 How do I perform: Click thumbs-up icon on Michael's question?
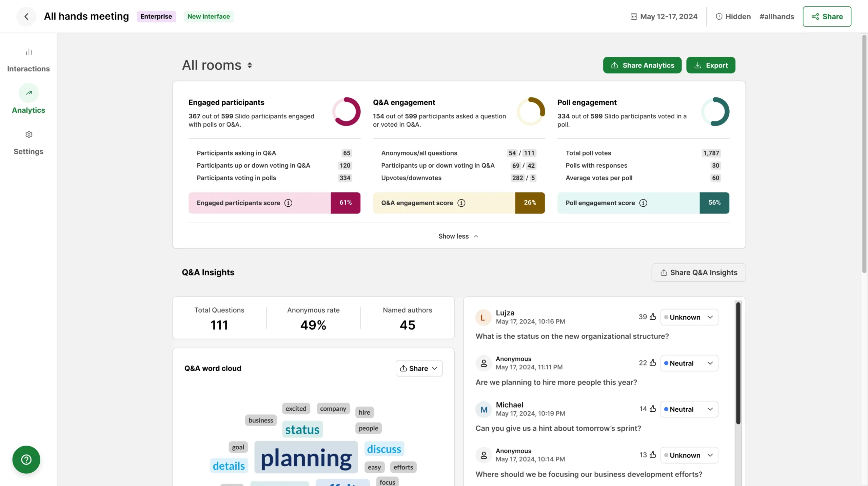click(653, 409)
